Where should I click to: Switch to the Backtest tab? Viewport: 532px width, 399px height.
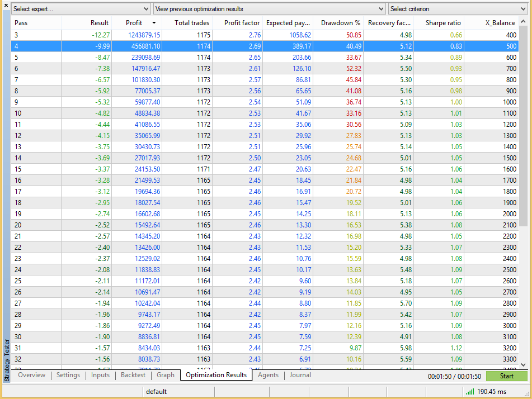pos(133,375)
